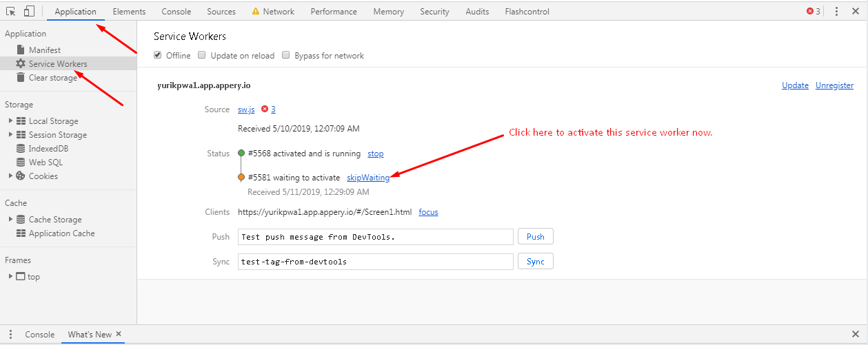This screenshot has width=868, height=345.
Task: Click the Cookies cookie icon
Action: pos(21,176)
